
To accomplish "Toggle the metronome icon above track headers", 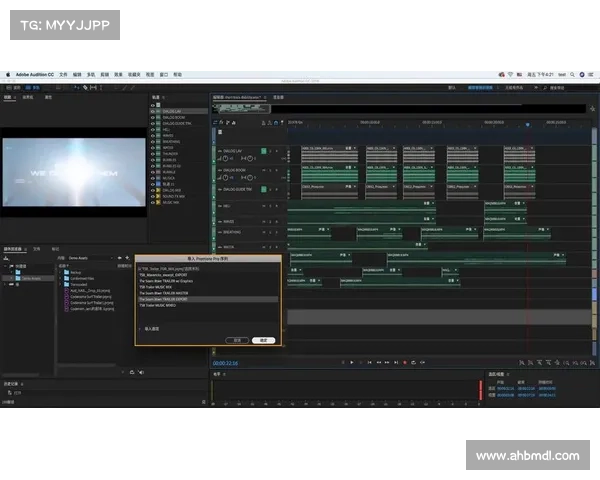I will [x=263, y=122].
